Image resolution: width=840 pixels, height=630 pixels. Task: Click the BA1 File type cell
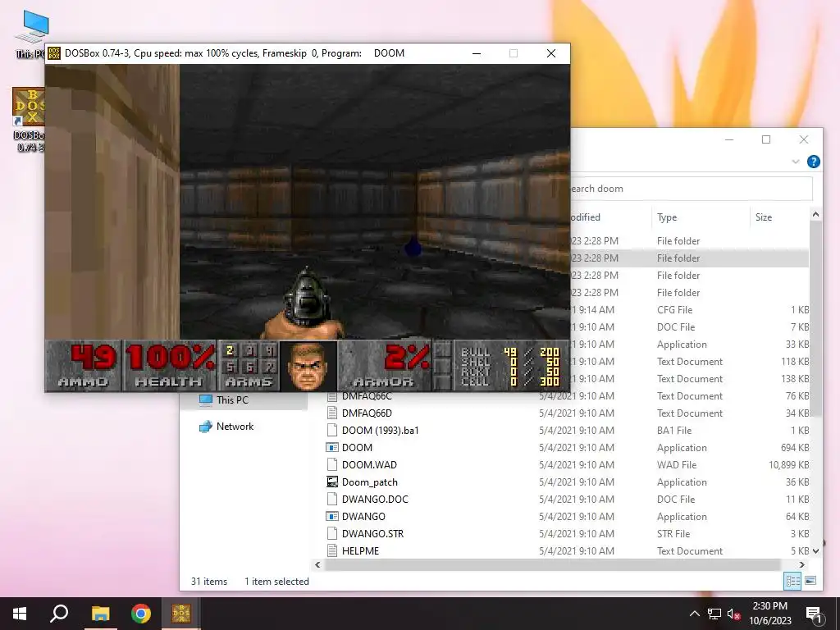(674, 430)
